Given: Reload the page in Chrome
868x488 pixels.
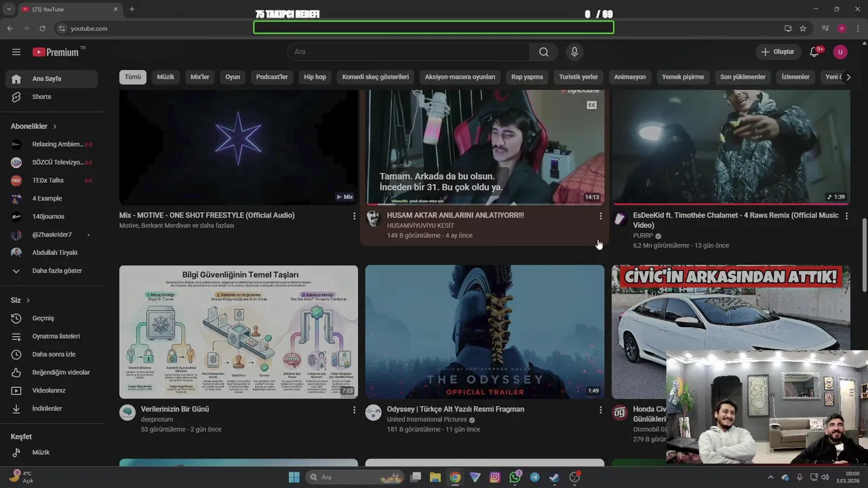Looking at the screenshot, I should click(x=42, y=28).
